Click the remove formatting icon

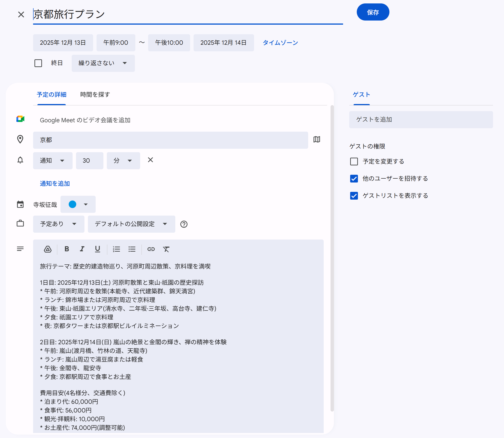click(166, 249)
